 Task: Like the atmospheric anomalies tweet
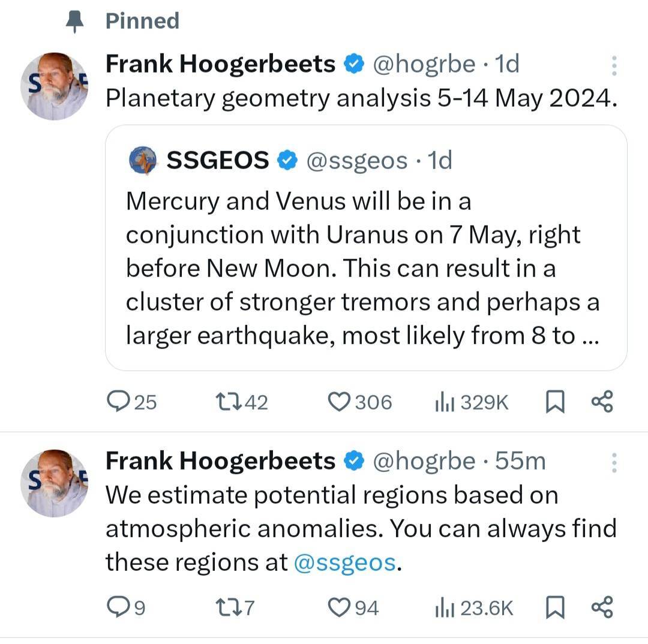point(339,608)
